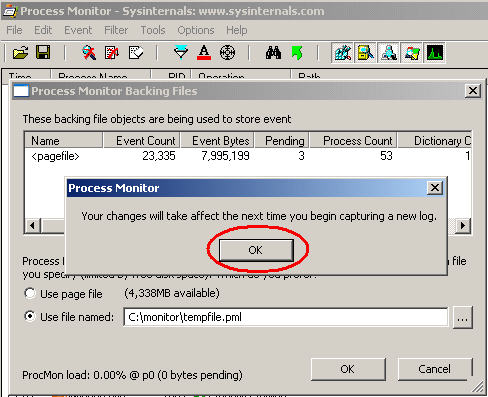Screen dimensions: 488x397
Task: Close the Process Monitor message box
Action: pos(435,188)
